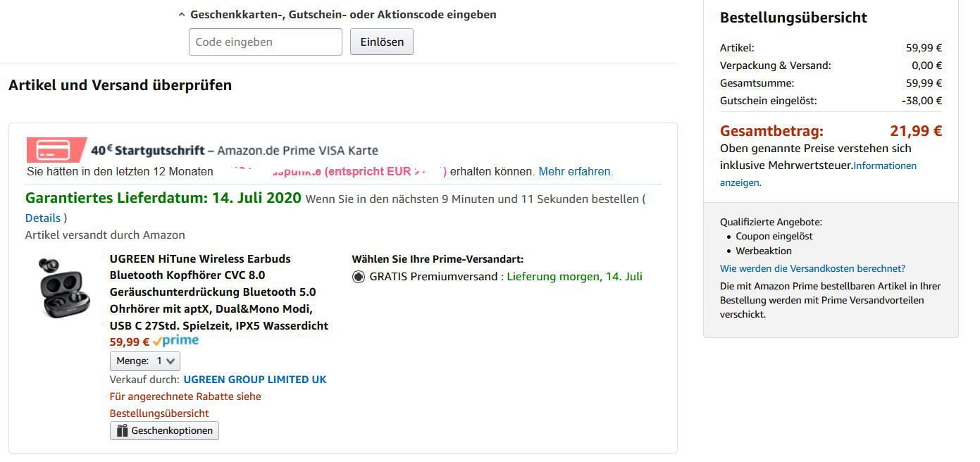The height and width of the screenshot is (462, 980).
Task: Click the 40€ Startgutschrift Prime VISA banner text
Action: click(x=235, y=150)
